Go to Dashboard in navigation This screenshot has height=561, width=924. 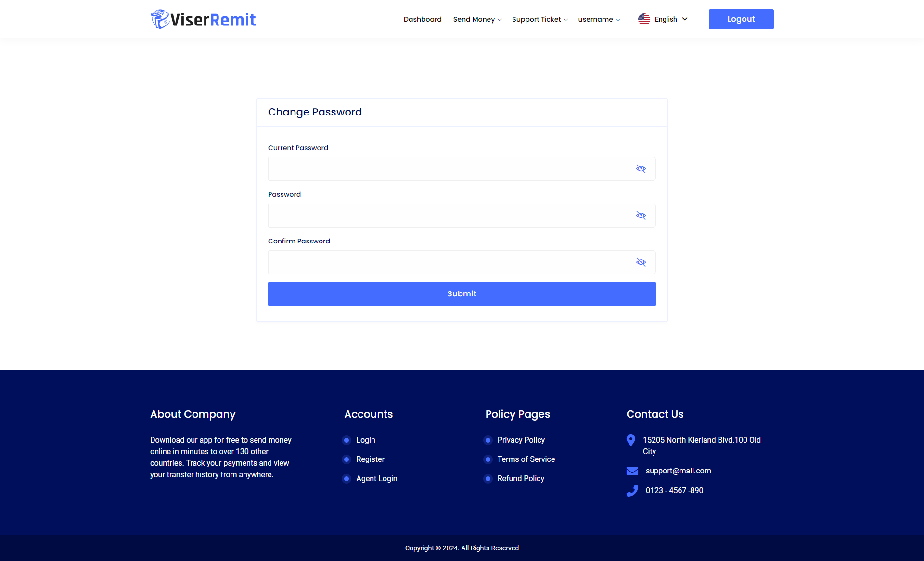coord(423,19)
